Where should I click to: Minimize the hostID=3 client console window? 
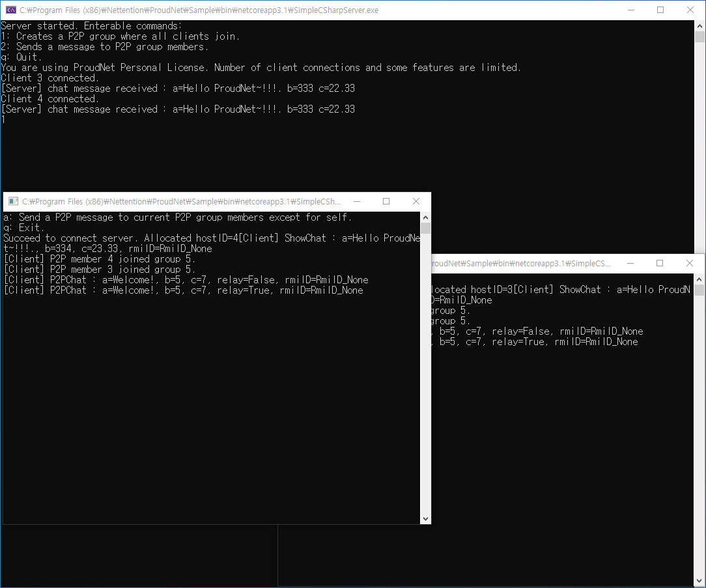point(630,263)
